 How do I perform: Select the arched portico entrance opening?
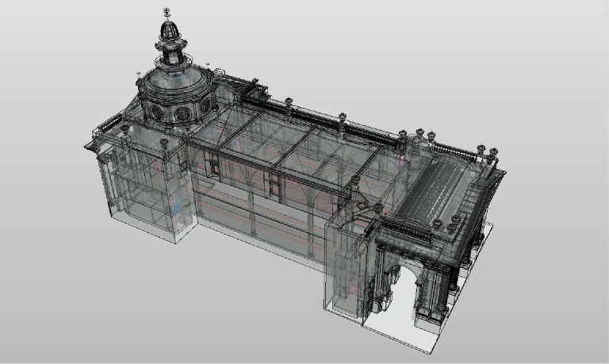(403, 291)
